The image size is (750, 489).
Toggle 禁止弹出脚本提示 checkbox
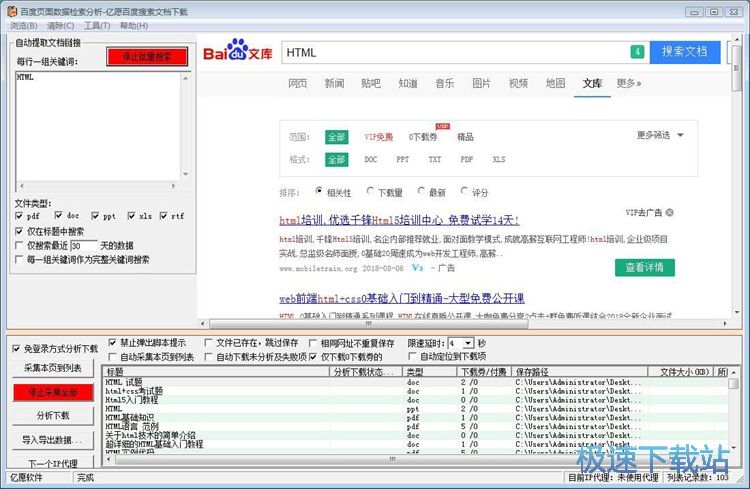click(112, 343)
